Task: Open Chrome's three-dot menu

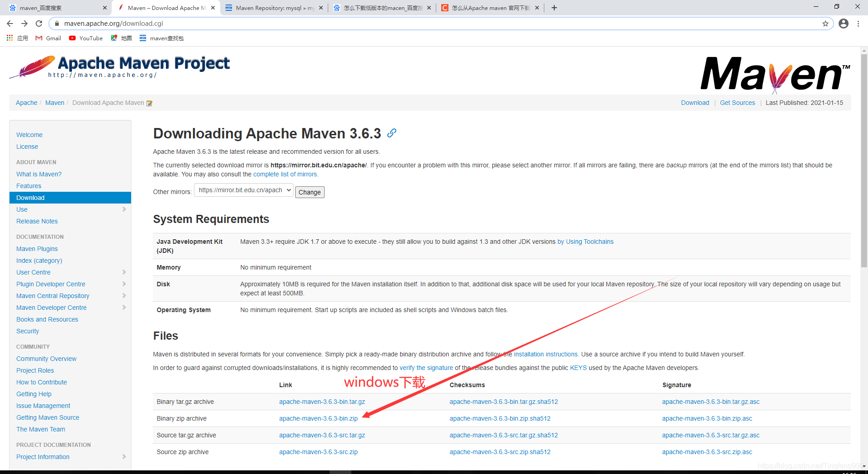Action: (858, 24)
